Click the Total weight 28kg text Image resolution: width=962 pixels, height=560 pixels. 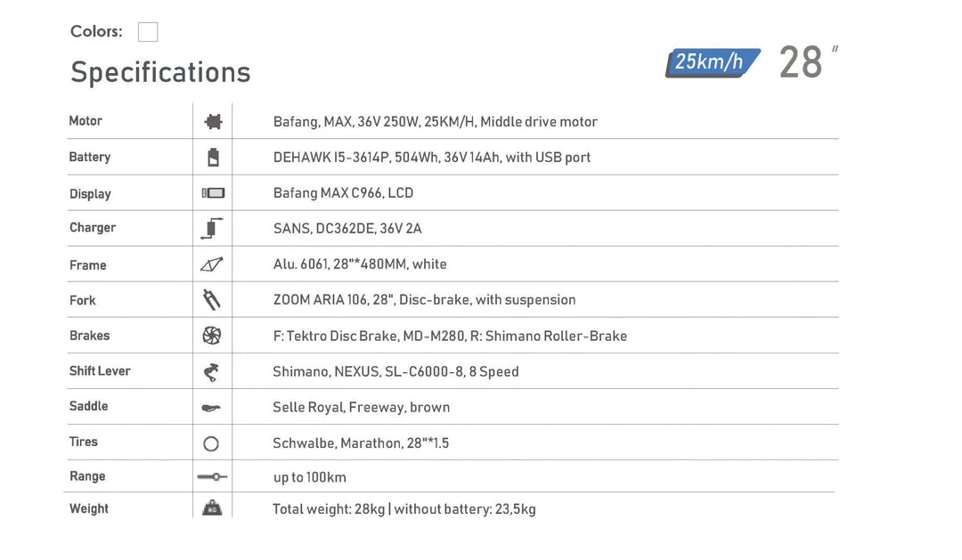(x=404, y=509)
